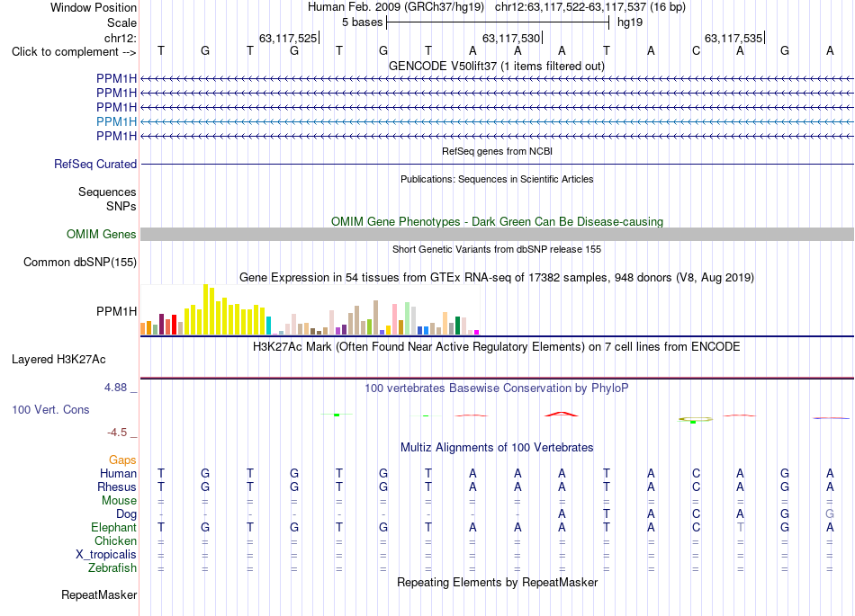The image size is (855, 616).
Task: Click the H3K27Ac Mark ENCODE track title
Action: 497,347
